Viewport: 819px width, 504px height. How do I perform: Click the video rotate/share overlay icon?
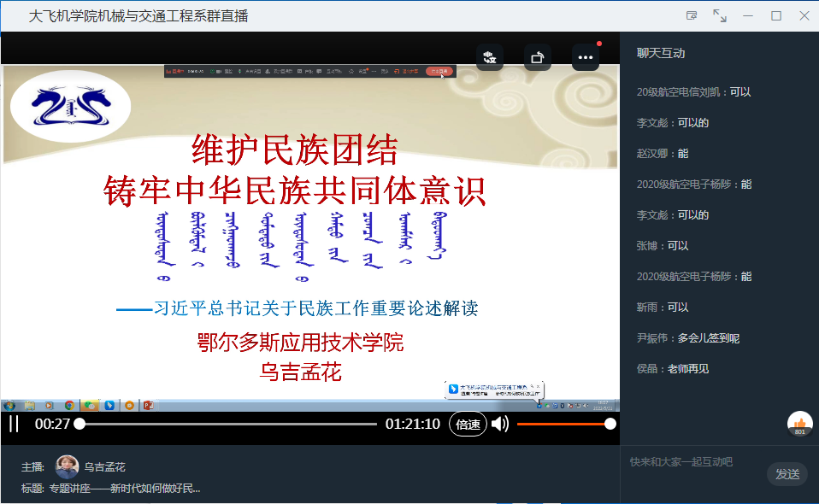pyautogui.click(x=537, y=57)
